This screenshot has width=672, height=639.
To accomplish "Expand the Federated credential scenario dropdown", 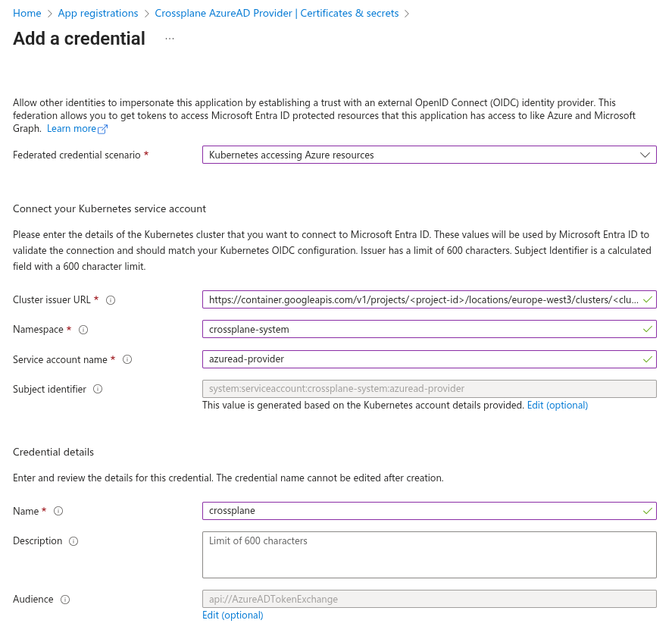I will point(429,155).
